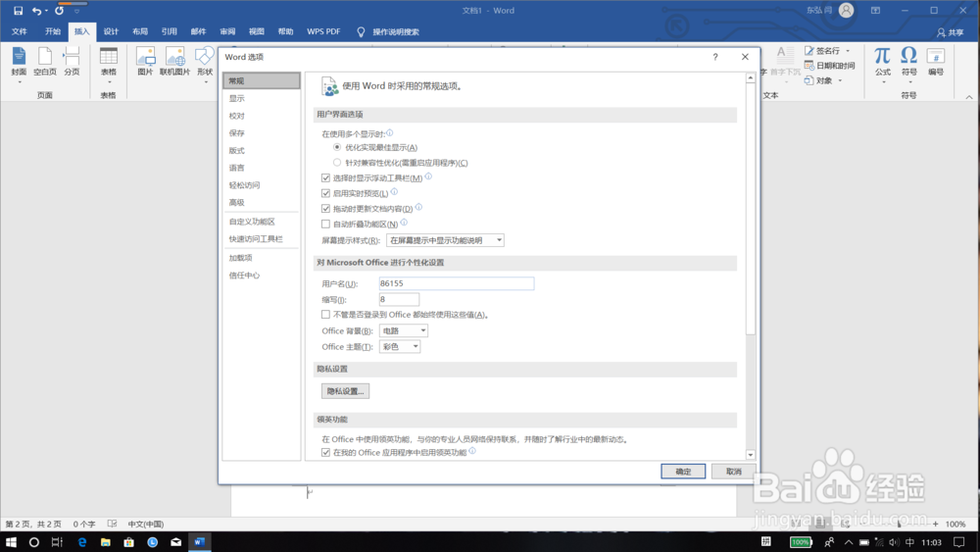Screen dimensions: 980x552
Task: Click the 用户名 input field
Action: tap(457, 283)
